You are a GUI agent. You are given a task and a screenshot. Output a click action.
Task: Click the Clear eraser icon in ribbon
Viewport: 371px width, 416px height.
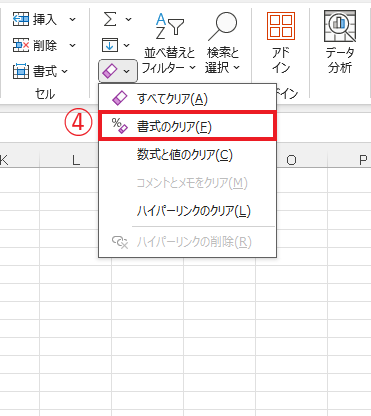(110, 71)
